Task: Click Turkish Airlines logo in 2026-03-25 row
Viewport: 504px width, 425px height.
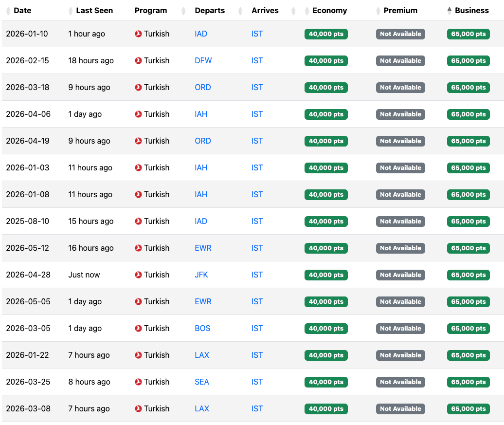Action: coord(138,382)
